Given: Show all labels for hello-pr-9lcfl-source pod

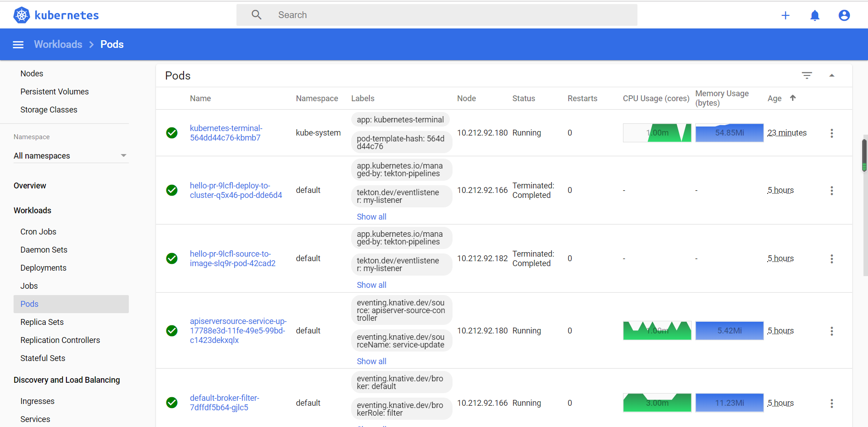Looking at the screenshot, I should 372,285.
